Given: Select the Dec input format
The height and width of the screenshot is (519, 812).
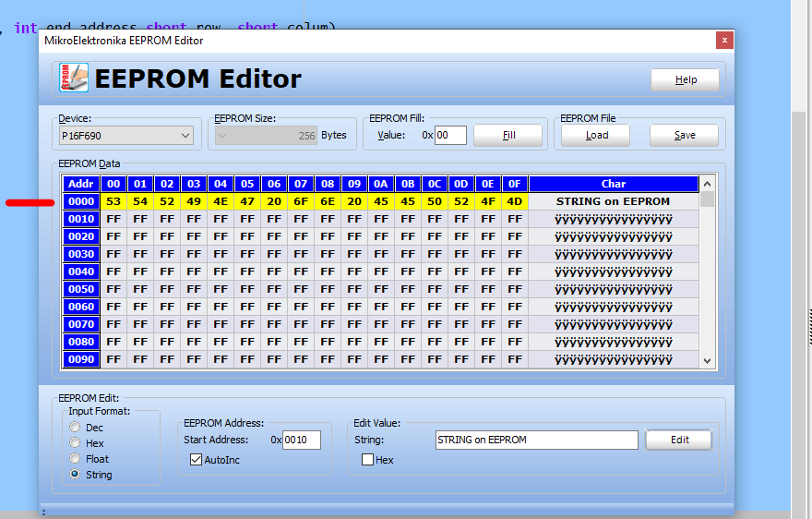Looking at the screenshot, I should [75, 427].
